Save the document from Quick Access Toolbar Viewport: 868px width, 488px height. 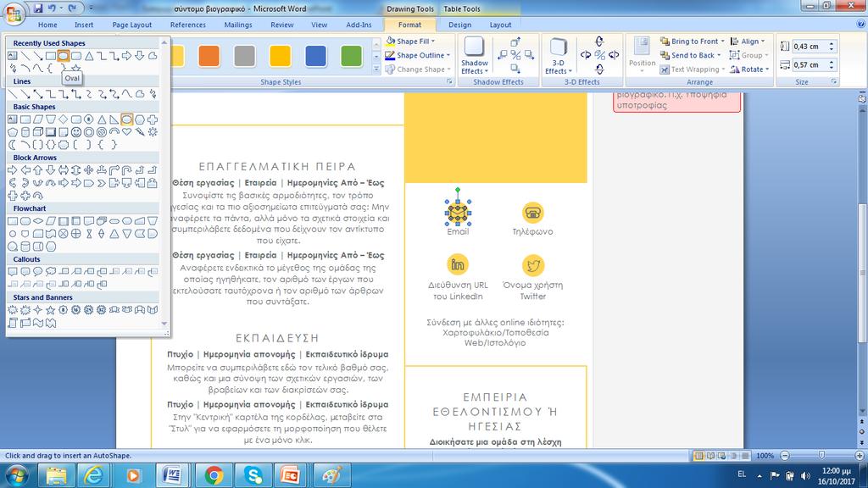[37, 8]
